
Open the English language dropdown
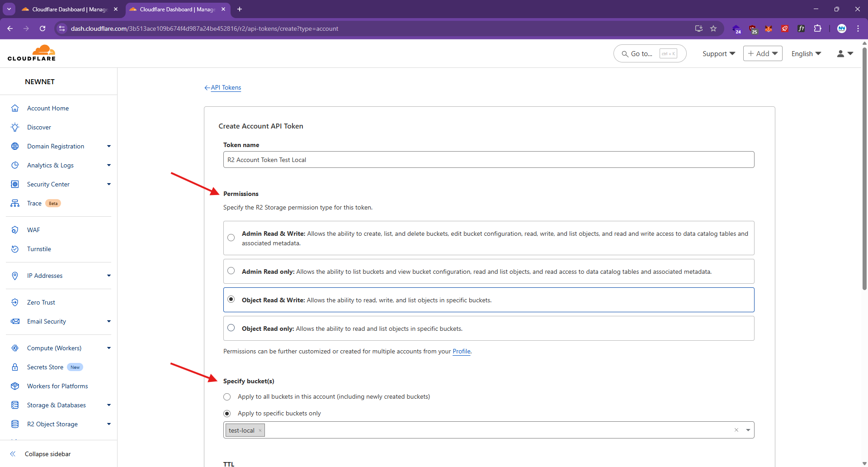click(x=806, y=53)
